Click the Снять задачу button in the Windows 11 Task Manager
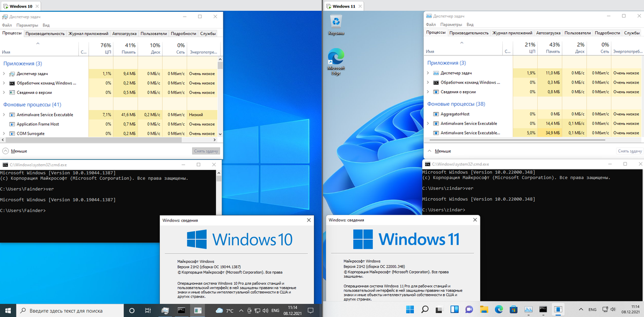The height and width of the screenshot is (317, 644). click(630, 151)
